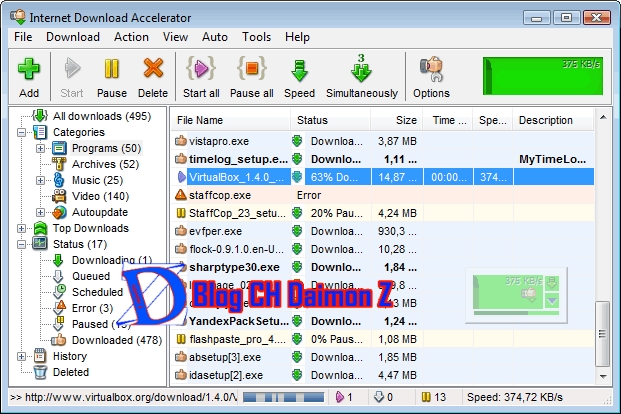Click the list scrollbar up arrow
This screenshot has width=621, height=414.
603,117
